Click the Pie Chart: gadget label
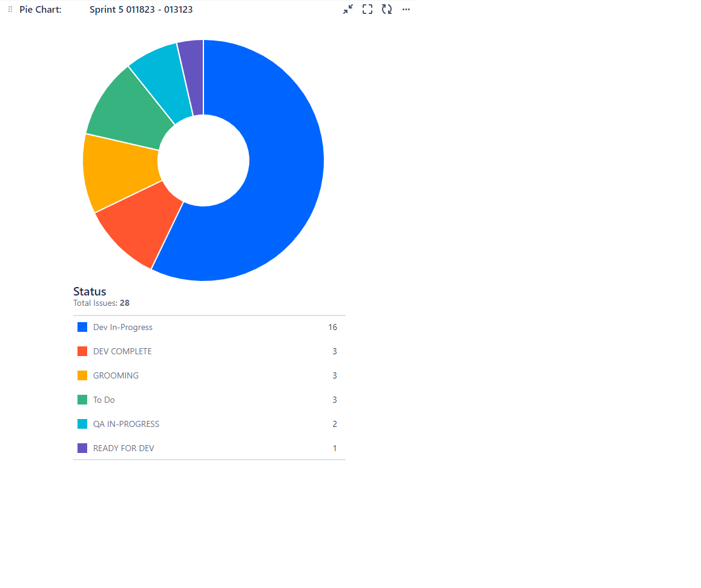 tap(40, 10)
